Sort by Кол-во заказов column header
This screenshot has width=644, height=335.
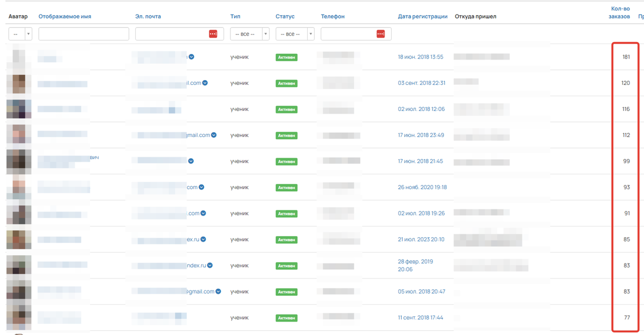[620, 12]
